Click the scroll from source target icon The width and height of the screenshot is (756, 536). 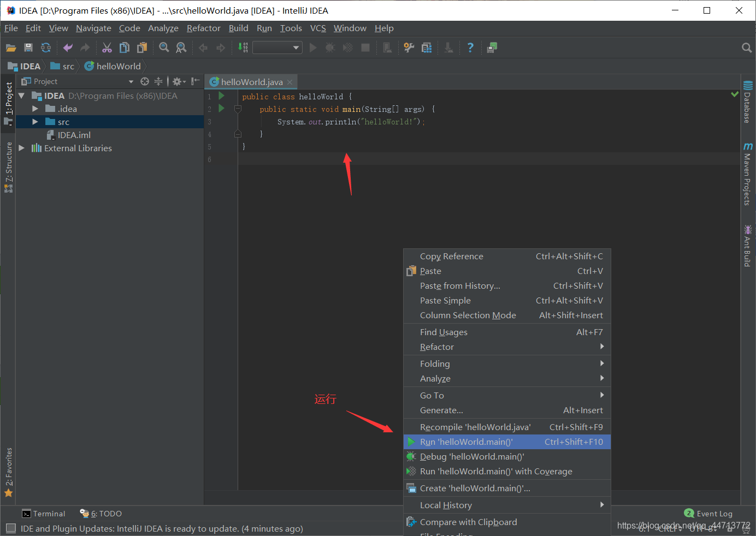[145, 81]
